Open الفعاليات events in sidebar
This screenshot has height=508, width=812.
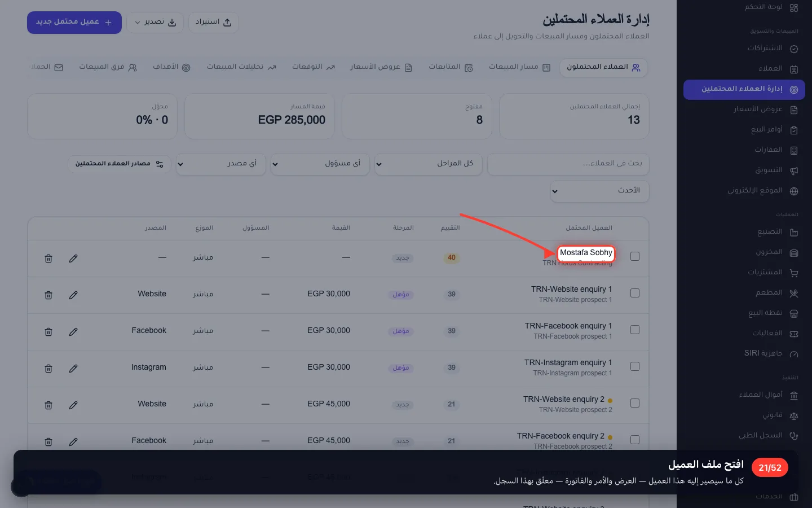744,334
